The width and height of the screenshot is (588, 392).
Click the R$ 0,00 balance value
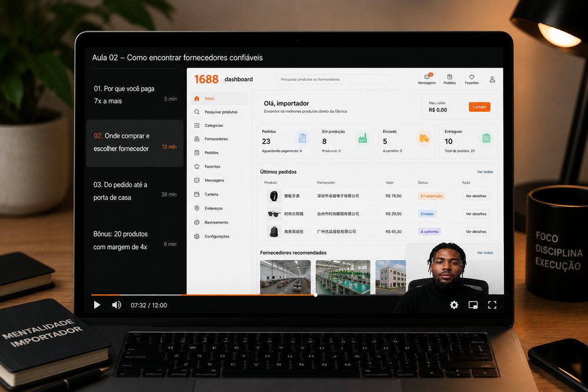click(437, 110)
